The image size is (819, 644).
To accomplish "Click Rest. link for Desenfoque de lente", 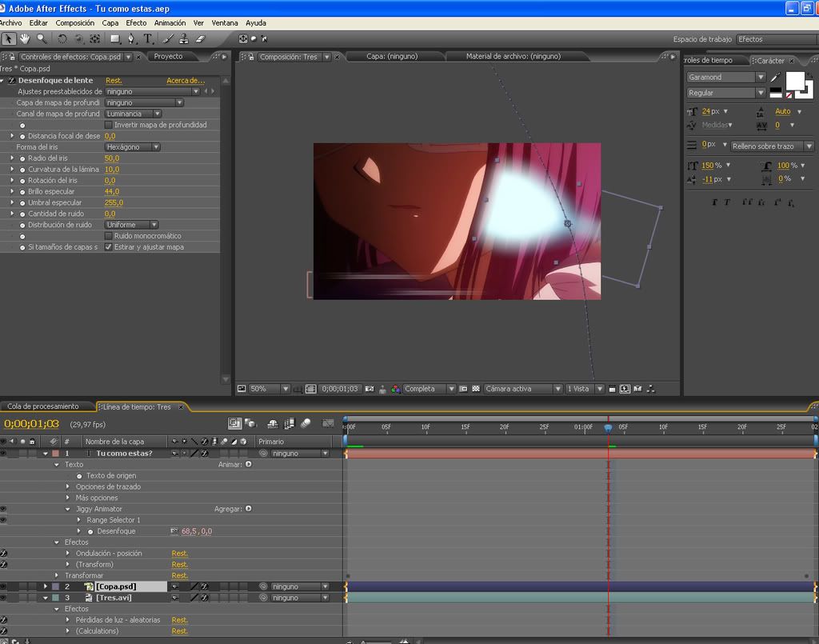I will (114, 81).
